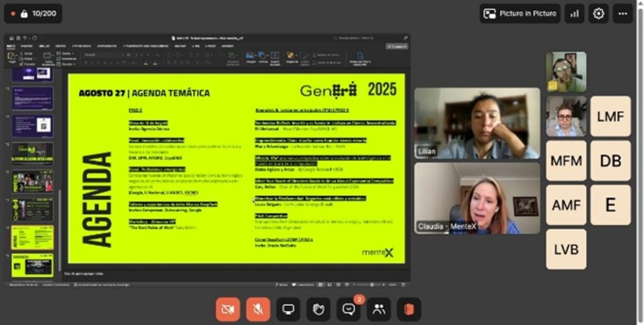The width and height of the screenshot is (644, 325).
Task: Click the Picture in Picture button
Action: click(519, 13)
